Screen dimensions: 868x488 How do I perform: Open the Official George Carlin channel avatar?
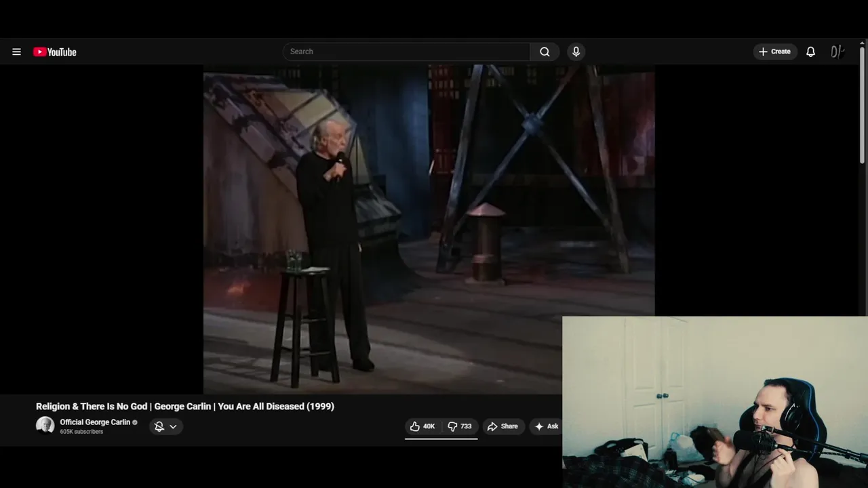click(x=45, y=426)
